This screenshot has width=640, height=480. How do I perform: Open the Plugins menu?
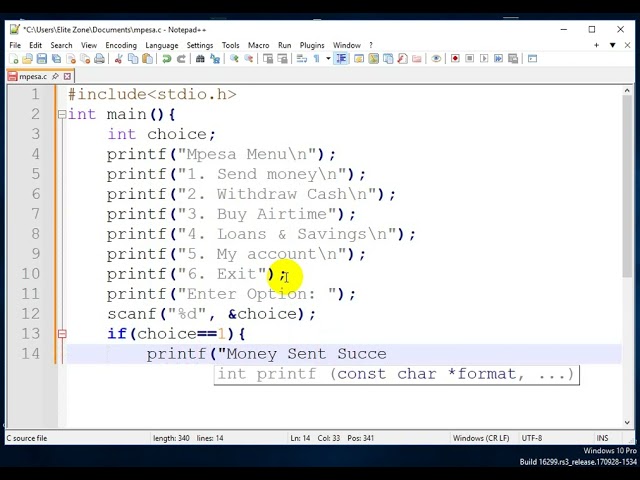(312, 45)
